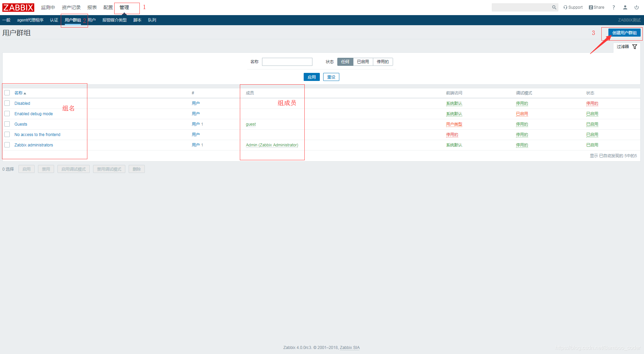Viewport: 644px width, 354px height.
Task: Go to 用户群组 submenu
Action: 73,20
